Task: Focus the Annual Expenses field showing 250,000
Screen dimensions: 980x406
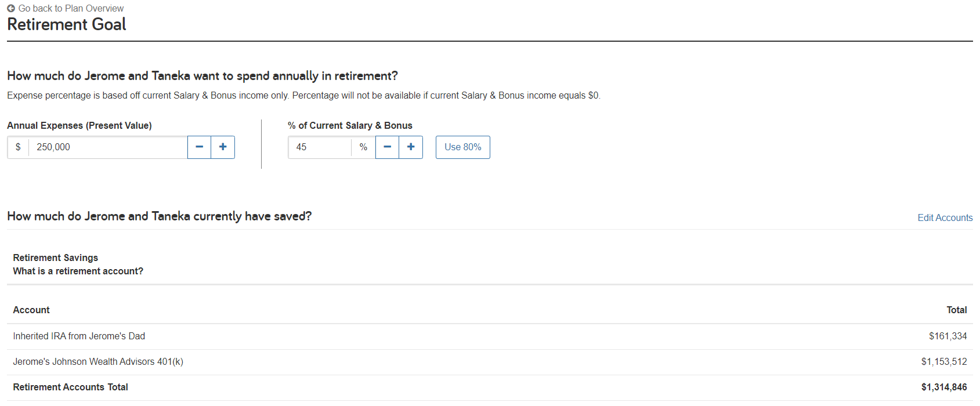Action: (108, 147)
